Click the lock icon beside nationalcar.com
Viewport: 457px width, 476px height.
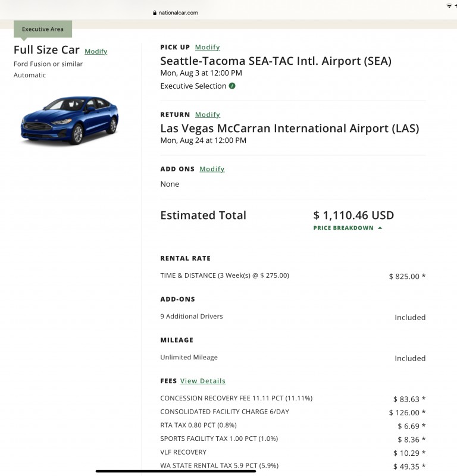click(x=155, y=12)
